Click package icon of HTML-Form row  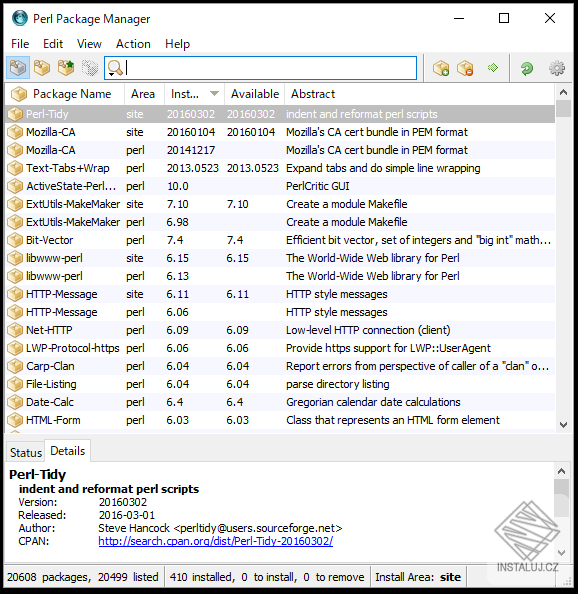[x=15, y=420]
